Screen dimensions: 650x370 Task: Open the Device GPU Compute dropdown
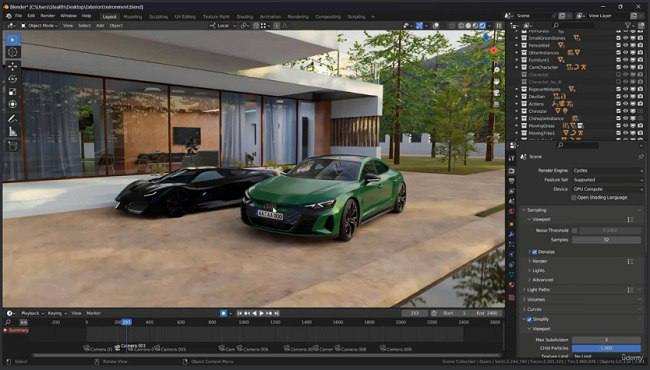pyautogui.click(x=607, y=189)
